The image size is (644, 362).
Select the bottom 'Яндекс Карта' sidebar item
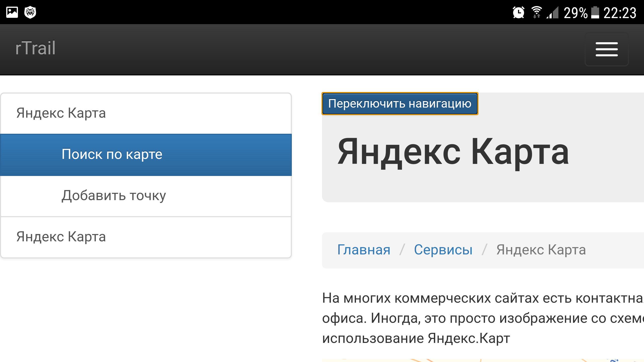pyautogui.click(x=146, y=237)
